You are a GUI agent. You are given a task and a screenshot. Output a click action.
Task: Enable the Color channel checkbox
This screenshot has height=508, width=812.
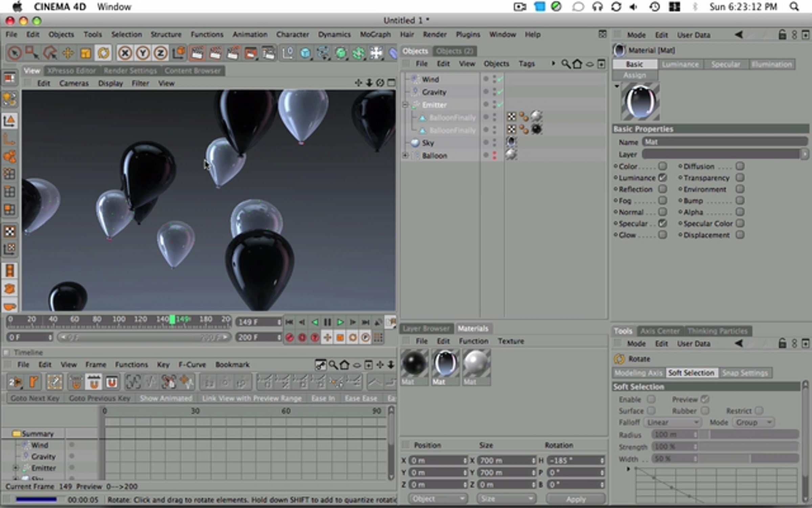click(x=663, y=166)
